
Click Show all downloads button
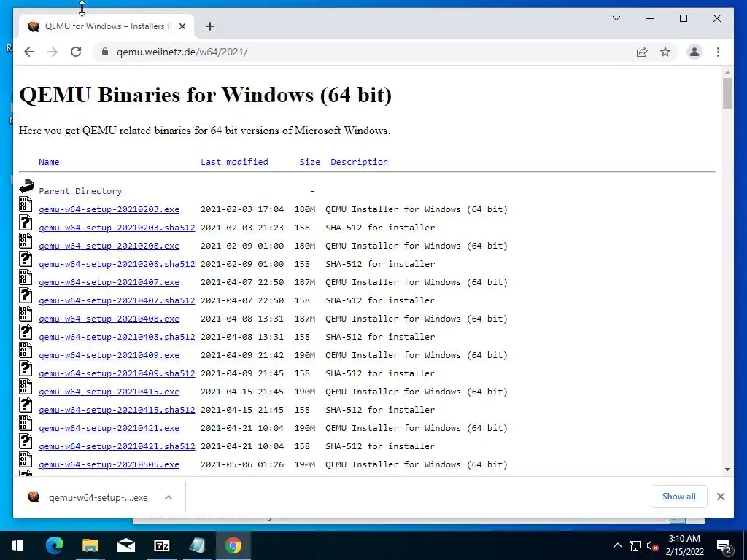pos(679,496)
